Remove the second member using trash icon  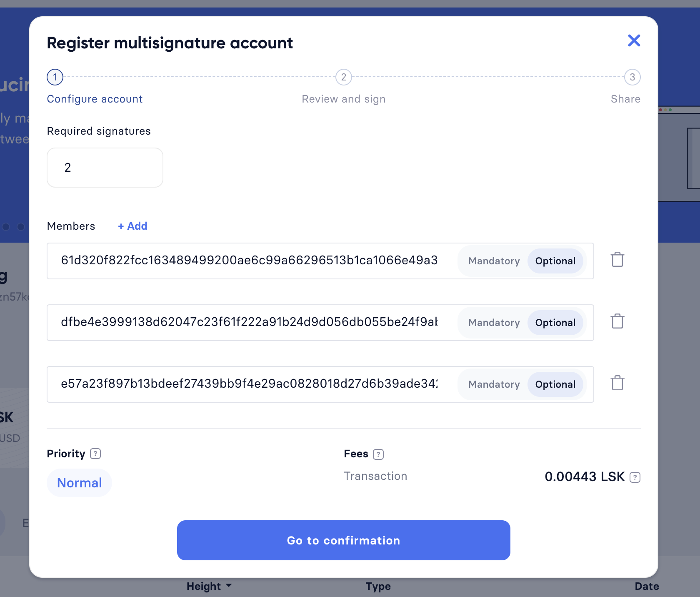[617, 321]
